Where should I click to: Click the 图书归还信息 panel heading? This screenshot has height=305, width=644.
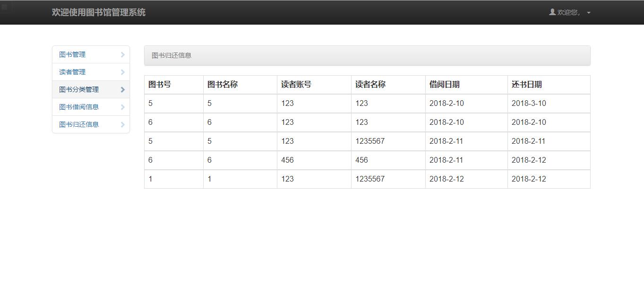(x=172, y=56)
